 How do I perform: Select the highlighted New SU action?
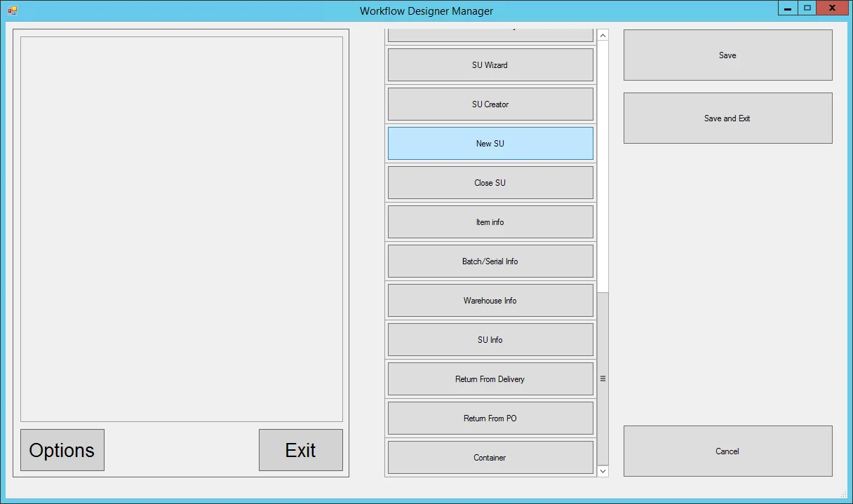point(490,143)
